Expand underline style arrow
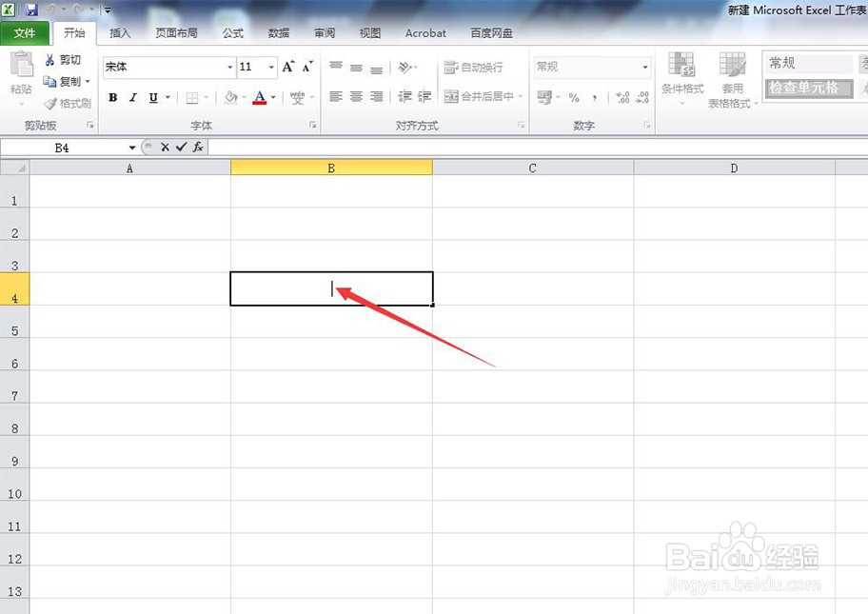The image size is (868, 614). coord(168,97)
